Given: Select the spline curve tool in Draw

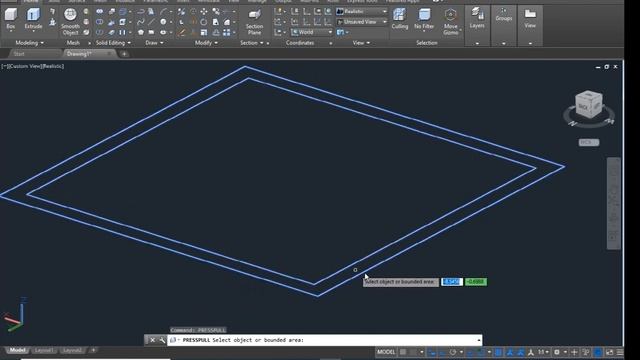Looking at the screenshot, I should click(x=141, y=22).
